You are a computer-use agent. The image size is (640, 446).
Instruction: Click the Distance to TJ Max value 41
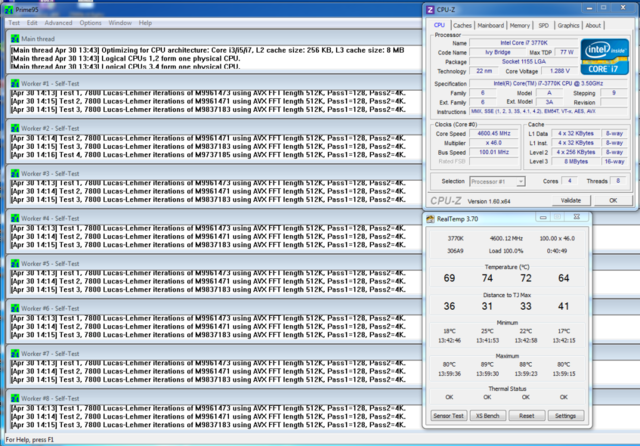pos(563,306)
